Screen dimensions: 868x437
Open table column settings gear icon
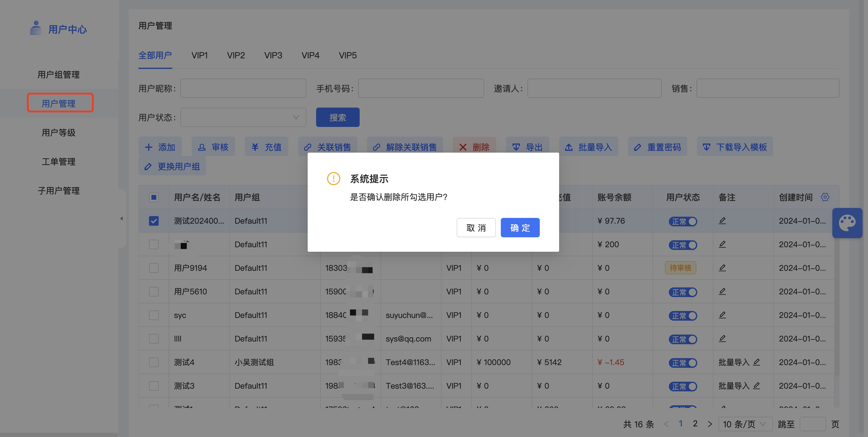[825, 197]
